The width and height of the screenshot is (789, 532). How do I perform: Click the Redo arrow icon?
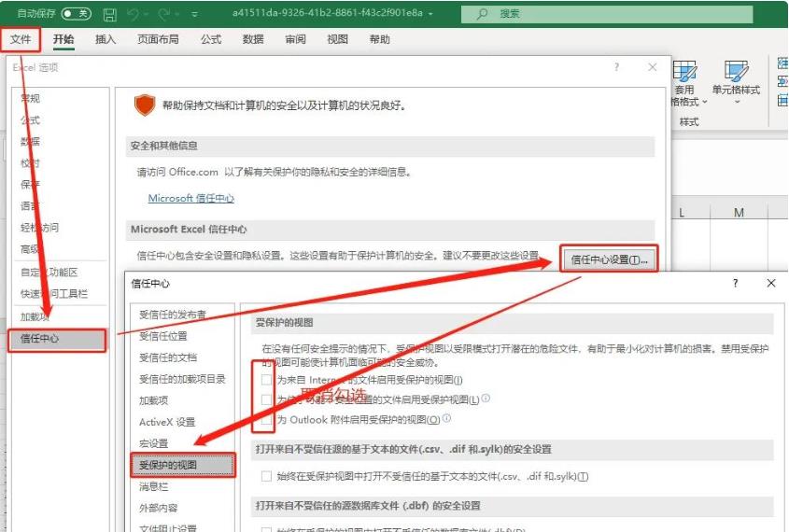[164, 15]
